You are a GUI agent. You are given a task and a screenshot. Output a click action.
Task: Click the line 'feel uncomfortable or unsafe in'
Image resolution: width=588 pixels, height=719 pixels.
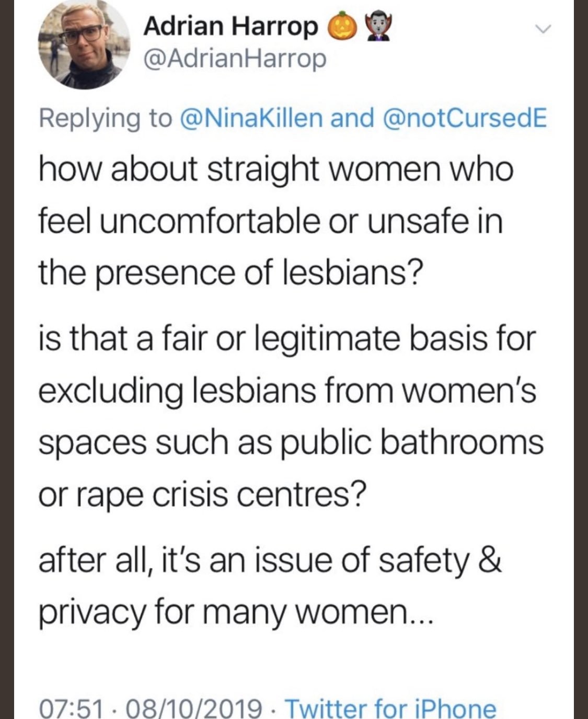coord(270,221)
